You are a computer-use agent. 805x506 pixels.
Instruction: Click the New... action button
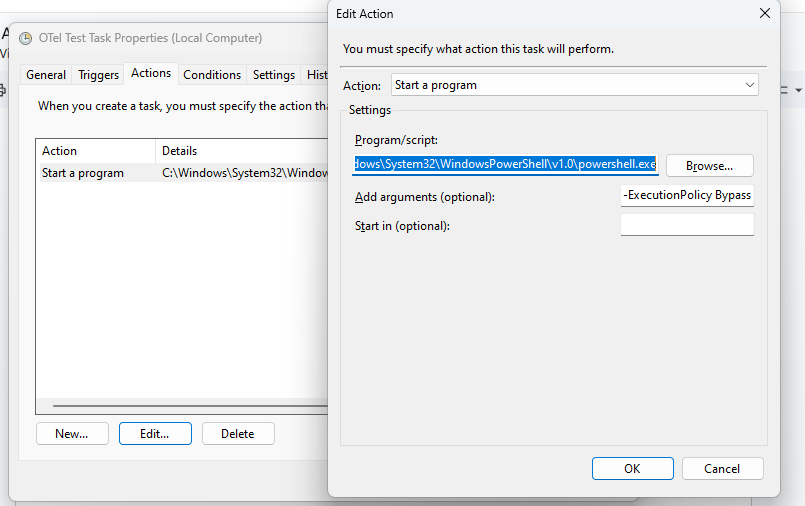tap(72, 434)
